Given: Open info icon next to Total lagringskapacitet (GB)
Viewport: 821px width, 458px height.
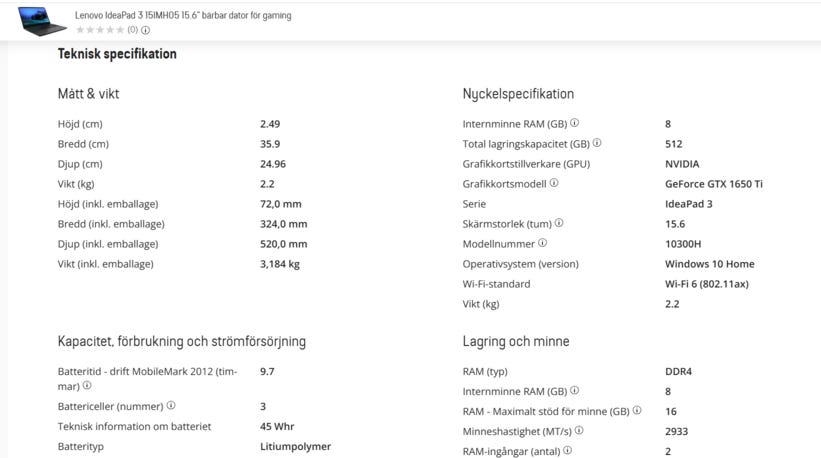Looking at the screenshot, I should click(597, 142).
